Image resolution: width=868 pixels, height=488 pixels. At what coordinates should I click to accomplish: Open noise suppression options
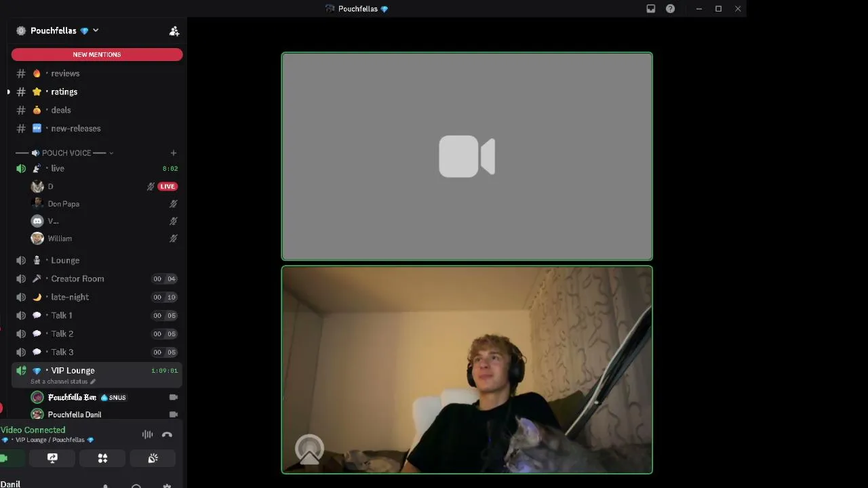click(x=147, y=434)
